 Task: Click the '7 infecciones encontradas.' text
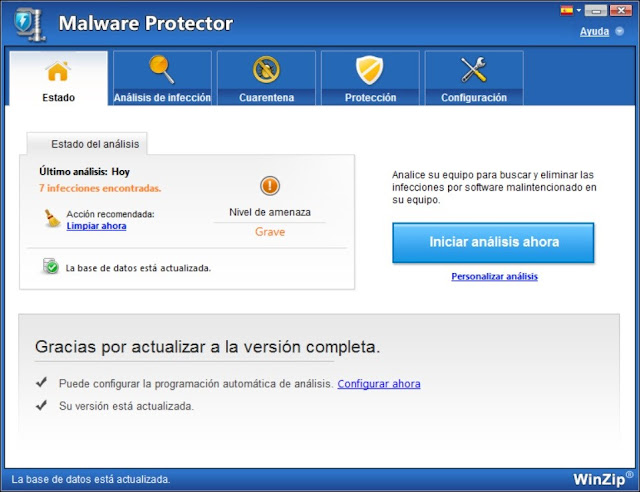point(100,188)
